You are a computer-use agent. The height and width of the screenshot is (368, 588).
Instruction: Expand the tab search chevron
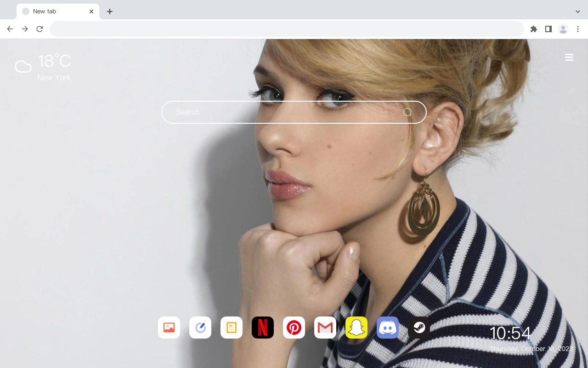tap(578, 11)
